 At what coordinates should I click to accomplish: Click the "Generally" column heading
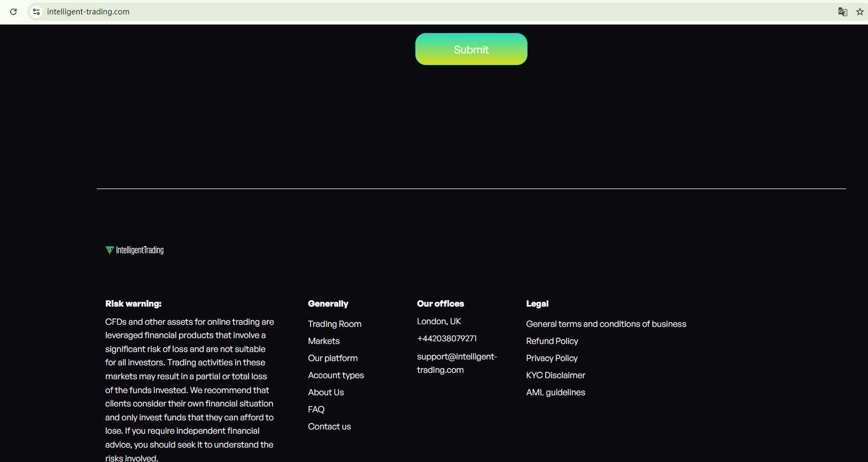328,303
